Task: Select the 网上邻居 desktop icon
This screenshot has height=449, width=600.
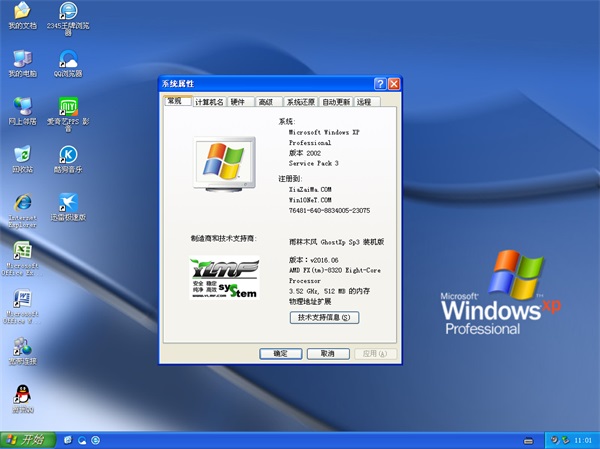Action: click(x=21, y=106)
